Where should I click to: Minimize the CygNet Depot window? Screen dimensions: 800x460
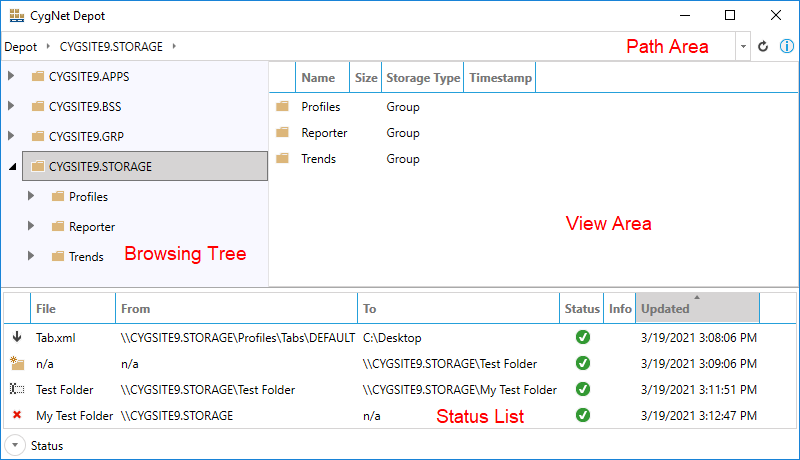point(685,15)
